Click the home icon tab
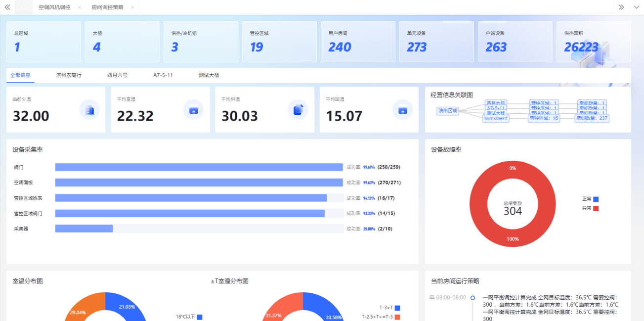The width and height of the screenshot is (644, 321). 23,7
